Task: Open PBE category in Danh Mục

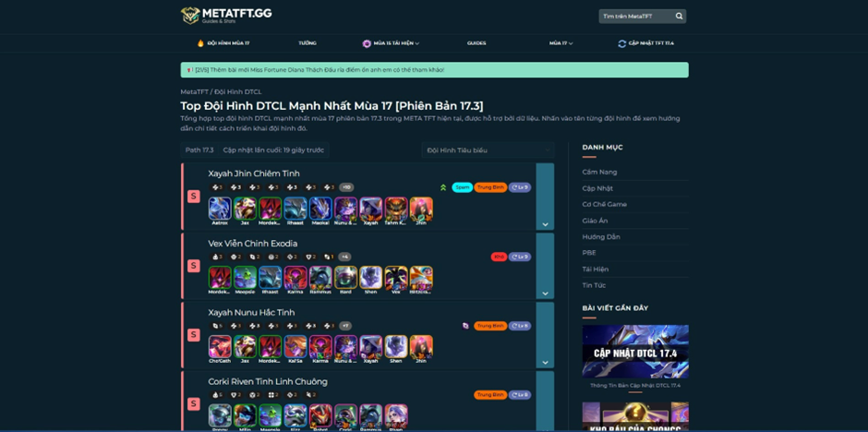Action: click(589, 253)
